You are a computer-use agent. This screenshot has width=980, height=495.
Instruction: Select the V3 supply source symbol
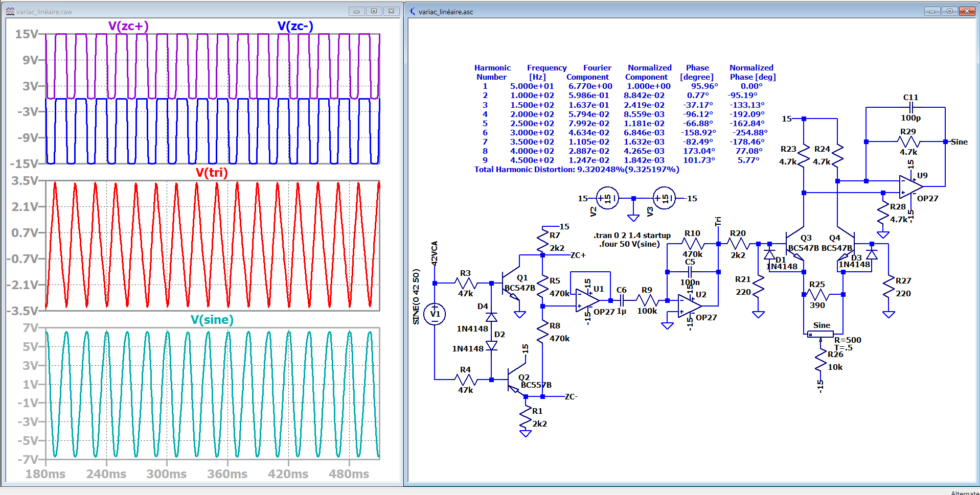(x=664, y=198)
